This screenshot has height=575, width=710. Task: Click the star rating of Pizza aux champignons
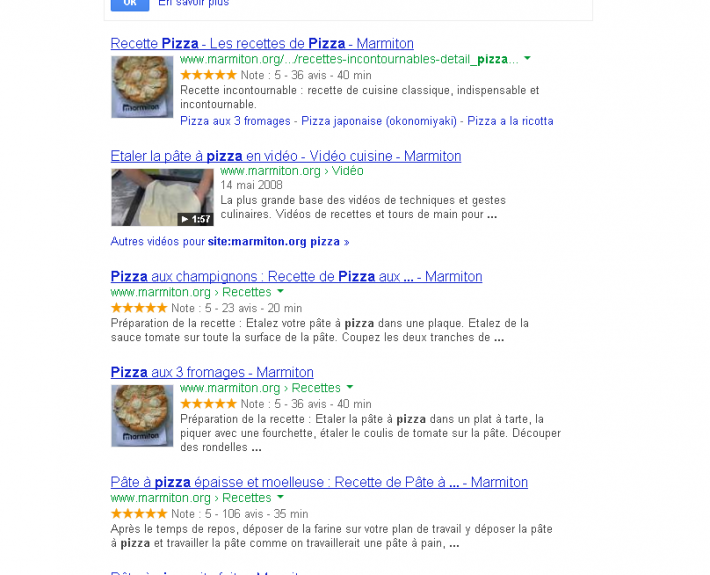coord(139,308)
